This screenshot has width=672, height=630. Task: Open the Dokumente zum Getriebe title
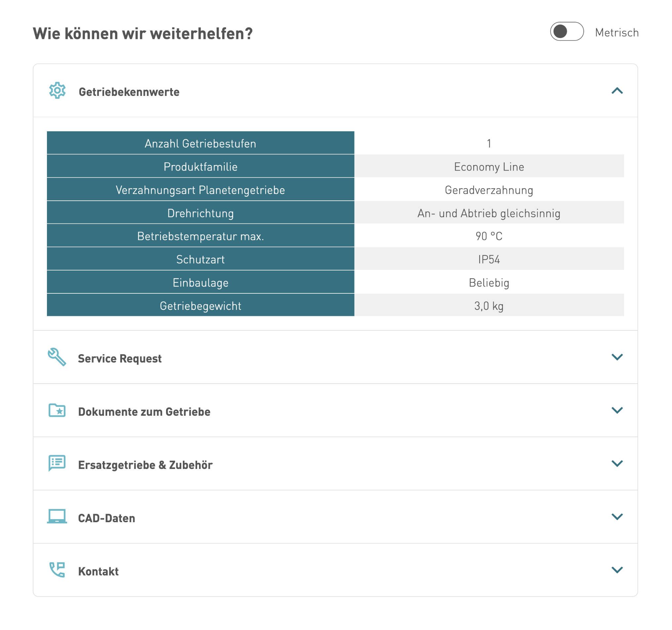coord(144,412)
